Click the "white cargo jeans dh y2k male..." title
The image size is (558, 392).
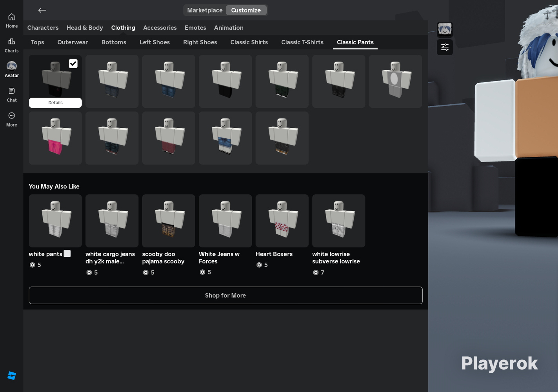110,258
